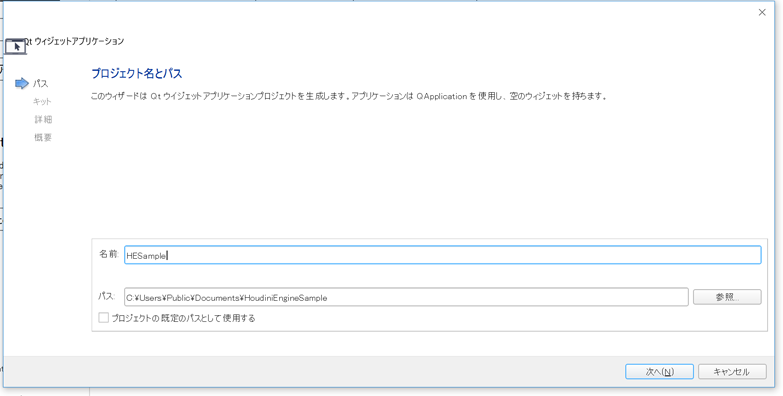Select the 詳細 wizard step
The height and width of the screenshot is (396, 783).
click(43, 119)
